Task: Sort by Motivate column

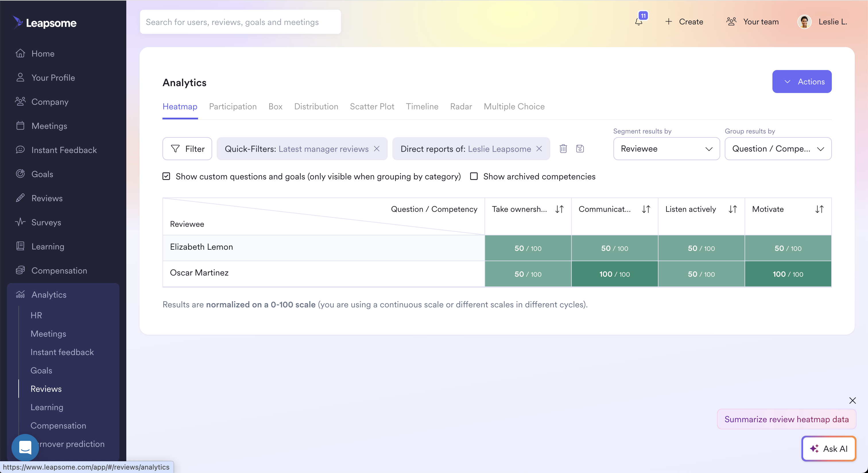Action: (x=819, y=209)
